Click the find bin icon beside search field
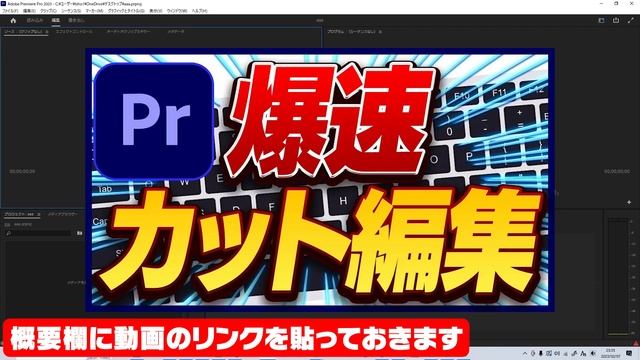Image resolution: width=640 pixels, height=360 pixels. click(80, 233)
